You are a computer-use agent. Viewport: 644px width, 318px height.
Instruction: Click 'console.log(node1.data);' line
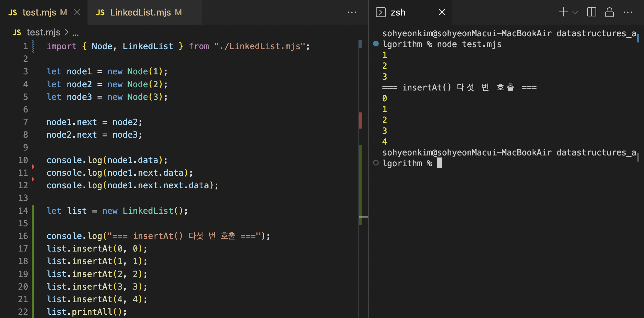point(107,160)
